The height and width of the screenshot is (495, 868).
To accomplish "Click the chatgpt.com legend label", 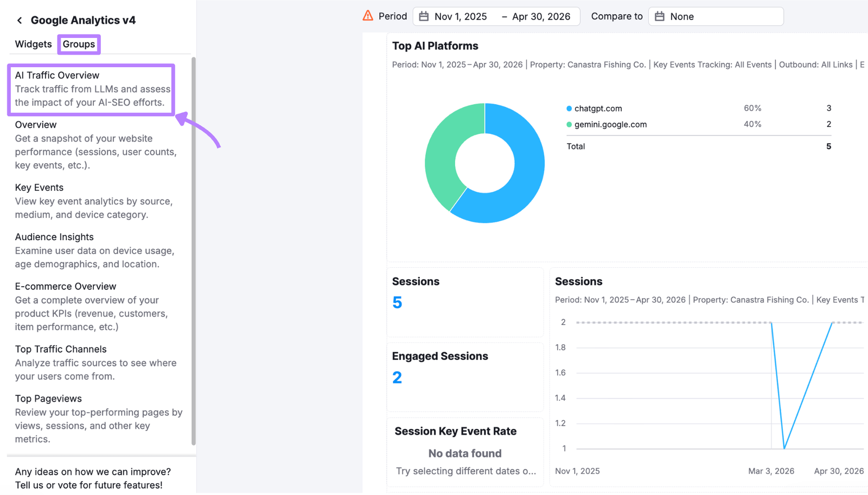I will pos(598,108).
